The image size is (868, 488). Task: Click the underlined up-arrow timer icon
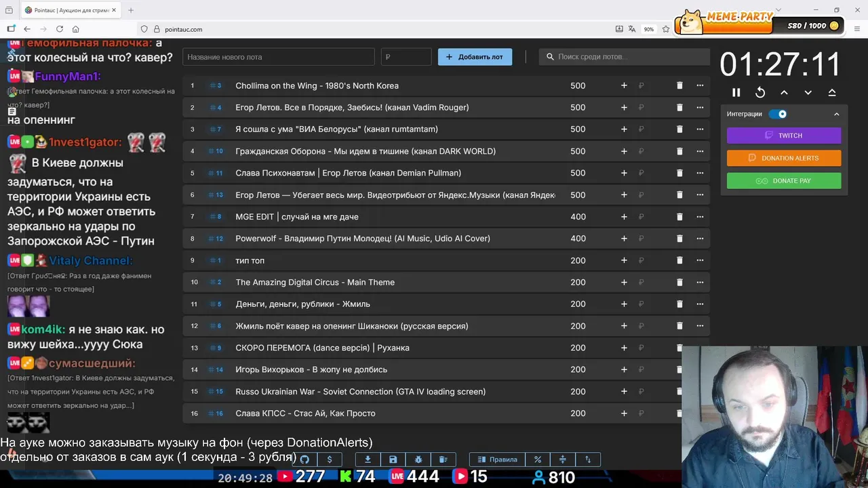pyautogui.click(x=832, y=92)
